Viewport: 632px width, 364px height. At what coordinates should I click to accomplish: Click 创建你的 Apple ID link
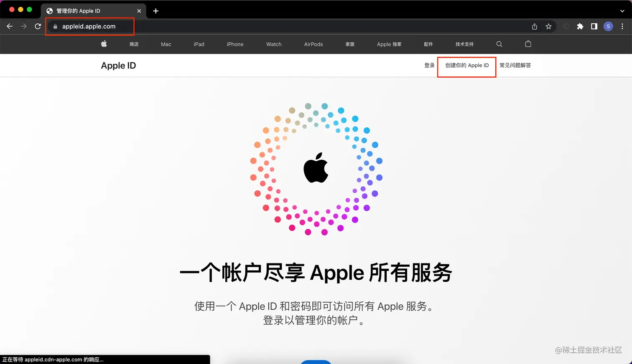(467, 66)
